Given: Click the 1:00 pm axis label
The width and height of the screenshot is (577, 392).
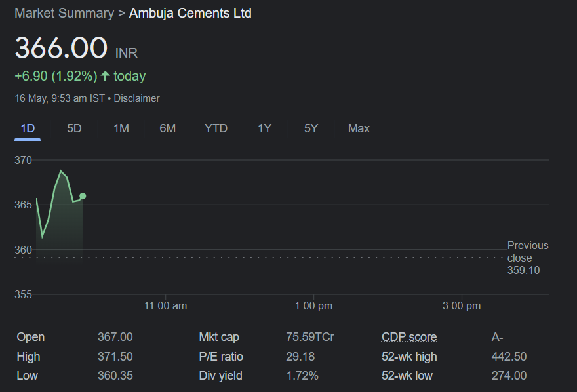Looking at the screenshot, I should click(x=313, y=306).
